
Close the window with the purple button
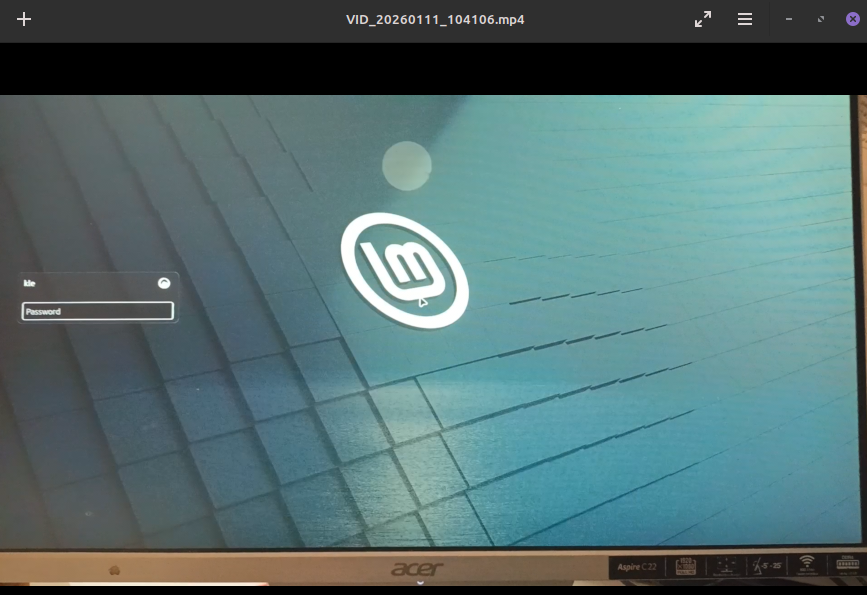852,19
